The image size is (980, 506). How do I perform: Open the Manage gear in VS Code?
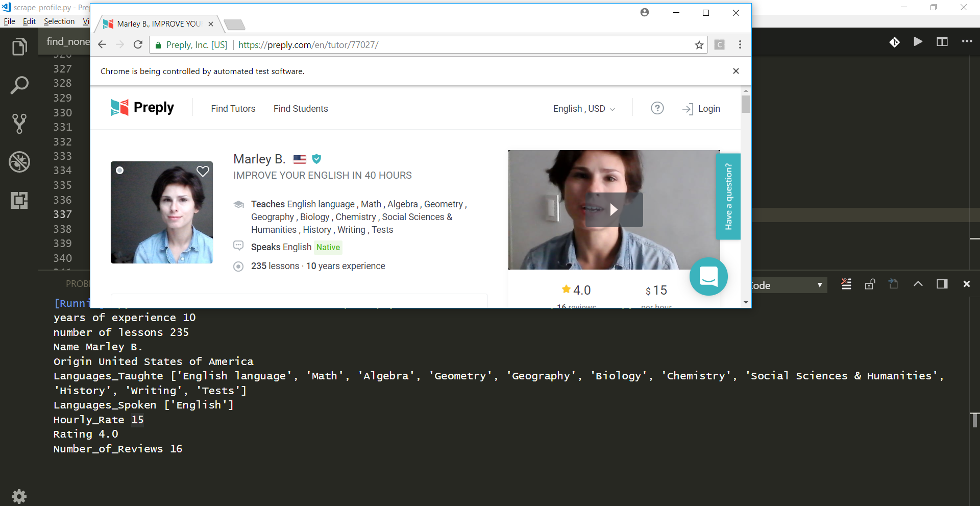(x=19, y=496)
